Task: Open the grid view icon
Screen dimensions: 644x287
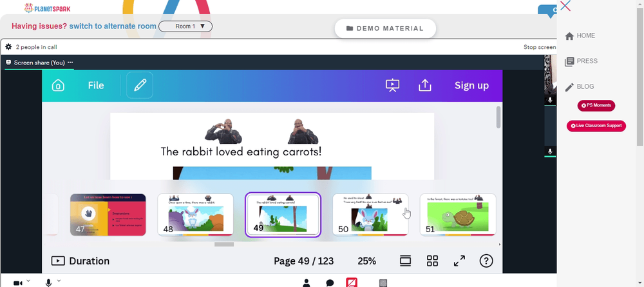Action: pos(433,261)
